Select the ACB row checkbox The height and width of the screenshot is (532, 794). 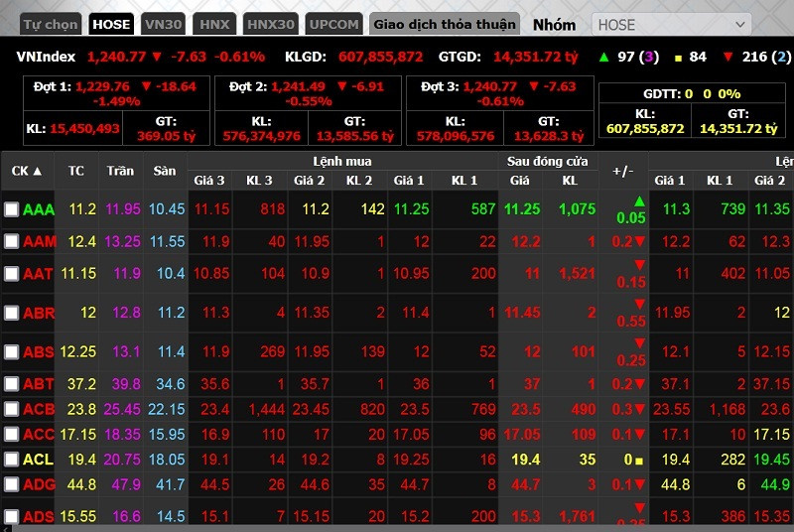11,409
